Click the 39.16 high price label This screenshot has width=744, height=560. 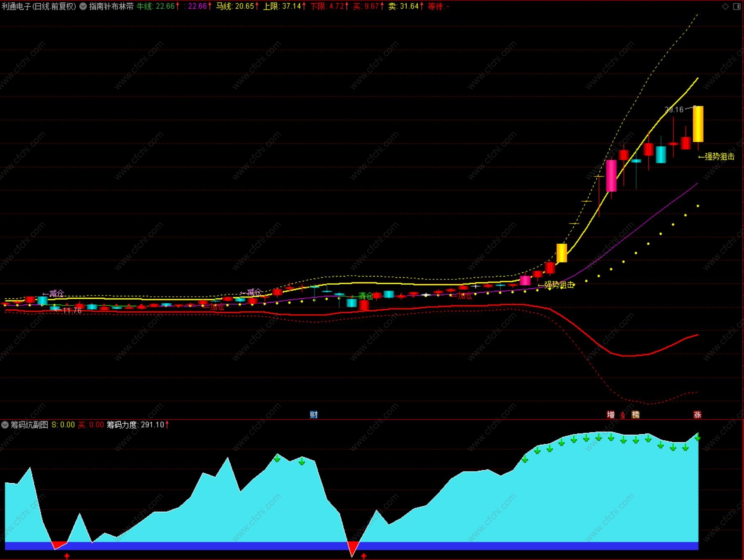[x=674, y=110]
